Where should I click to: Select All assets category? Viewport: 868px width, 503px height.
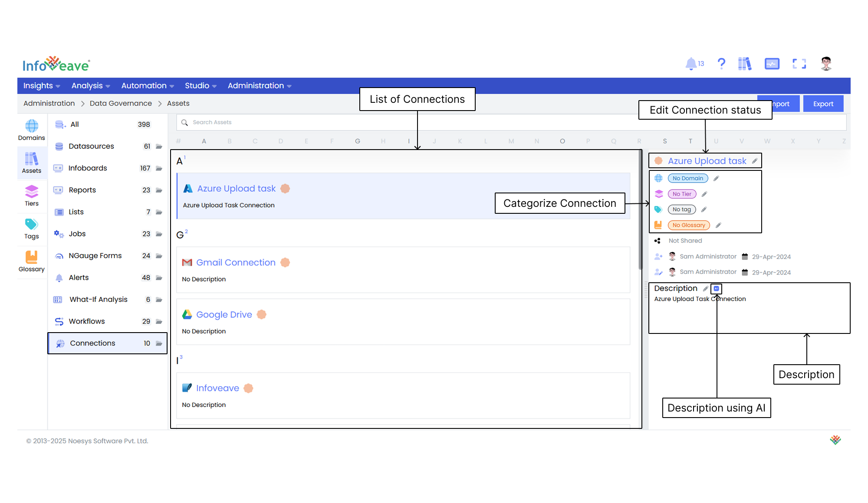(107, 124)
